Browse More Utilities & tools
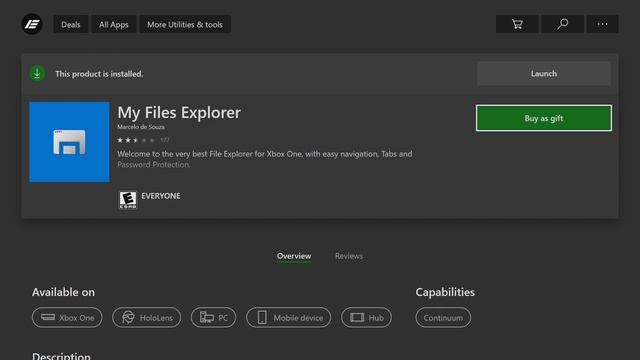The width and height of the screenshot is (640, 360). 185,24
